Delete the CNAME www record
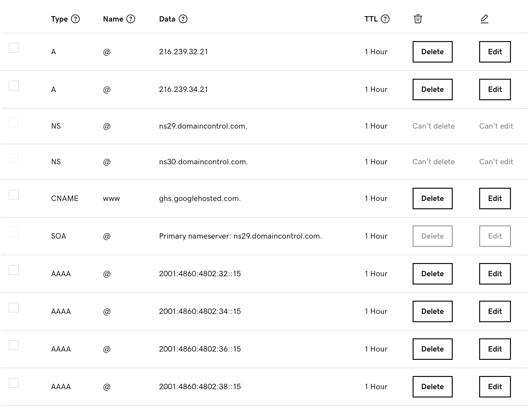Image resolution: width=532 pixels, height=419 pixels. tap(432, 198)
